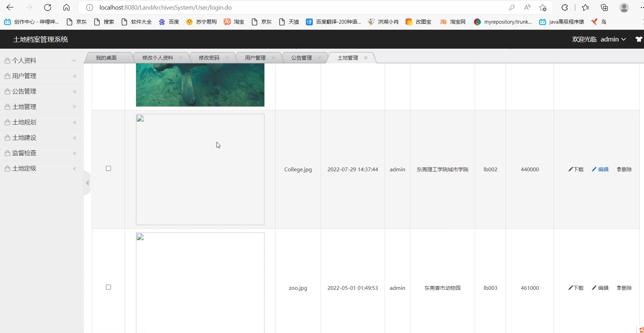This screenshot has width=644, height=333.
Task: Click download icon for College.jpg row
Action: pyautogui.click(x=576, y=169)
